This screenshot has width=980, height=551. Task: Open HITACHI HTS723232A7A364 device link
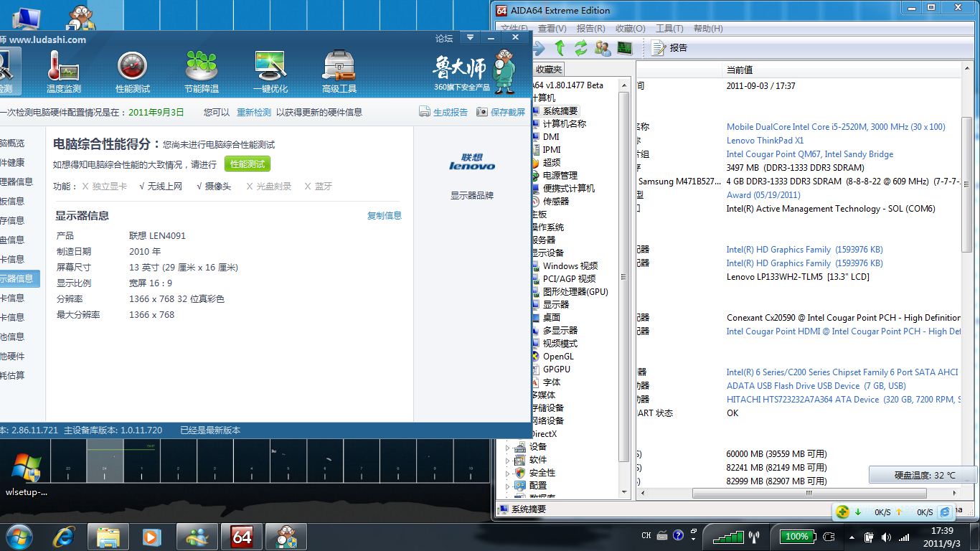[x=843, y=400]
